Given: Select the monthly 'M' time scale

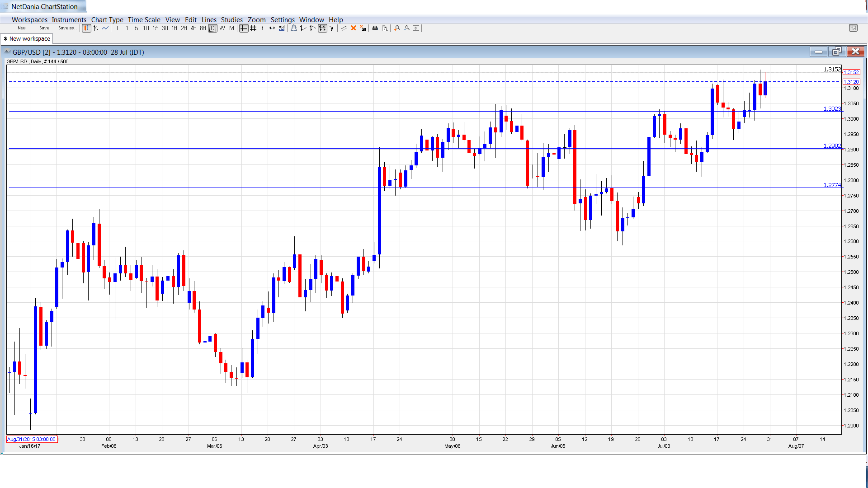Looking at the screenshot, I should [231, 28].
